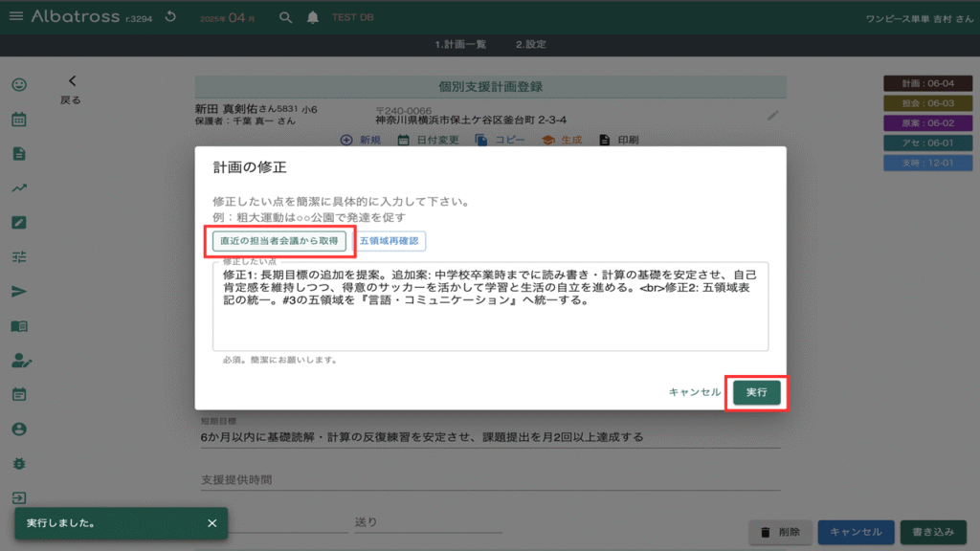Image resolution: width=980 pixels, height=551 pixels.
Task: Click the 実行 button
Action: [756, 392]
